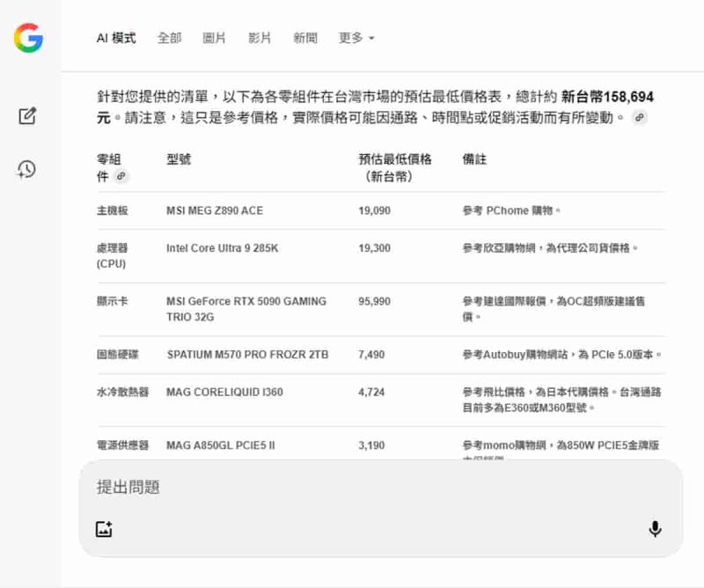Select the AI 模式 tab

click(116, 38)
